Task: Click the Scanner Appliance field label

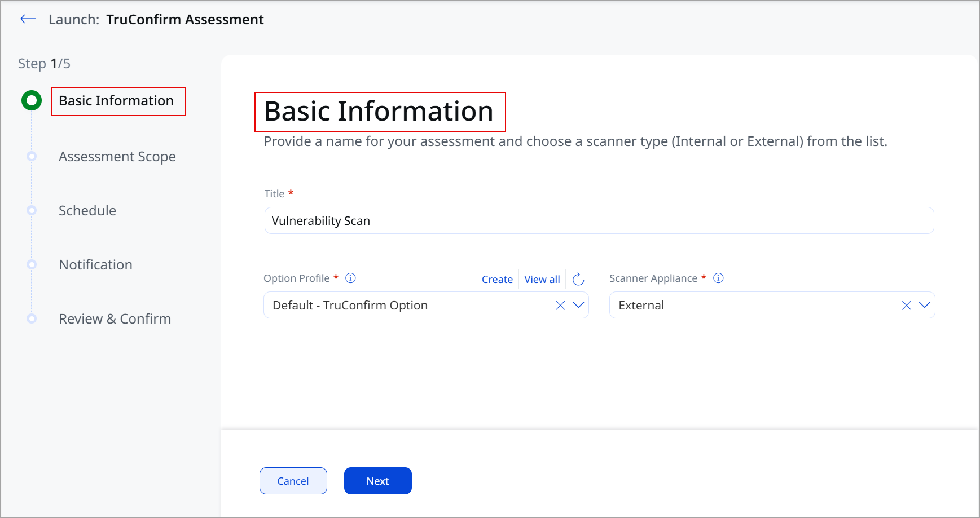Action: [653, 278]
